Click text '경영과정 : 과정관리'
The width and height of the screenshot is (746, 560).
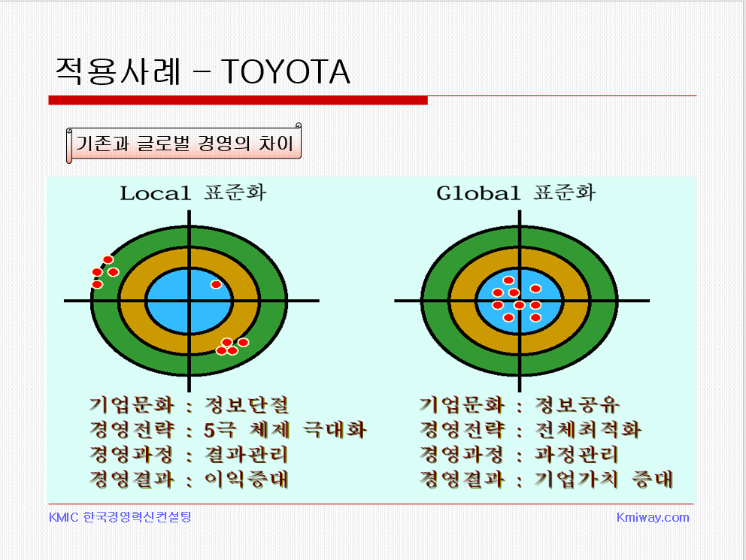coord(519,455)
